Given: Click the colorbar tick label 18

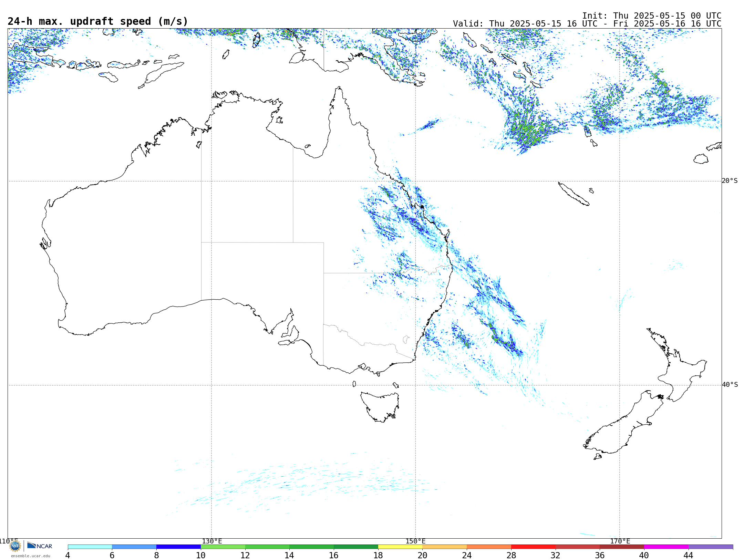Looking at the screenshot, I should click(378, 555).
